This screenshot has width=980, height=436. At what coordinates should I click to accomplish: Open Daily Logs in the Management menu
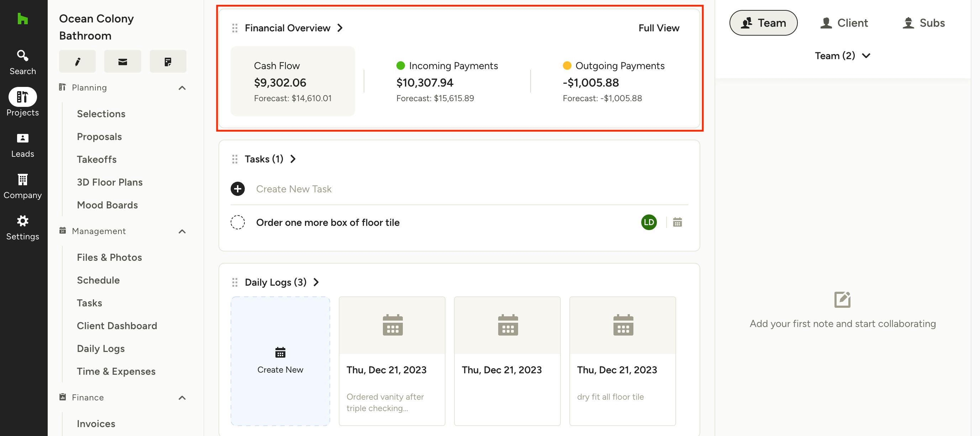(x=101, y=349)
